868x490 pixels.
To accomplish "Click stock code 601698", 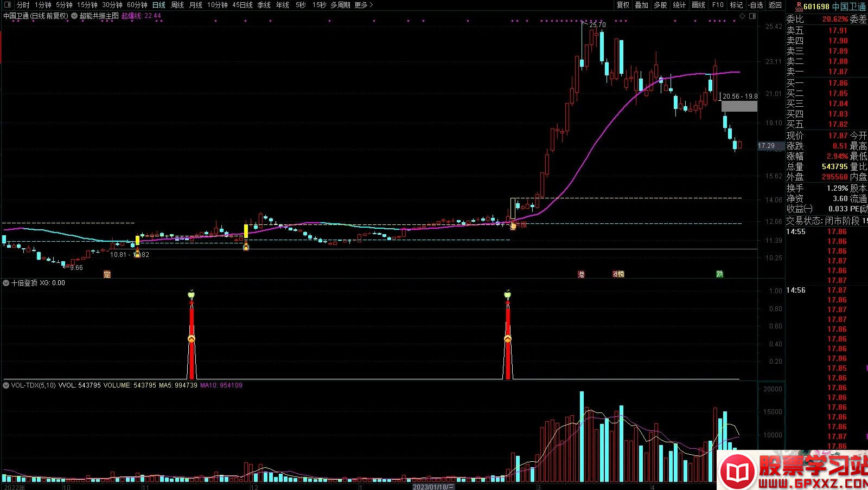I will click(x=816, y=7).
